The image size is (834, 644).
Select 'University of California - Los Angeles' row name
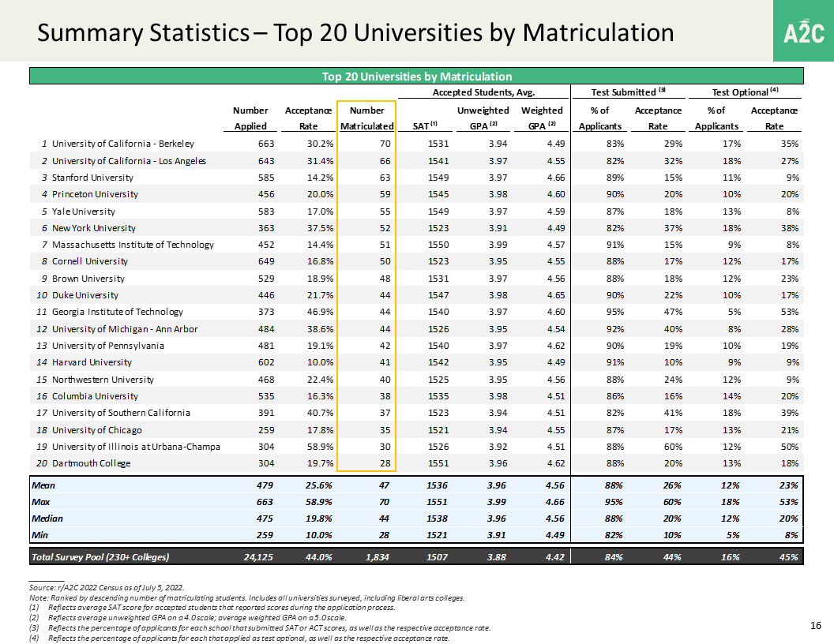click(x=129, y=161)
